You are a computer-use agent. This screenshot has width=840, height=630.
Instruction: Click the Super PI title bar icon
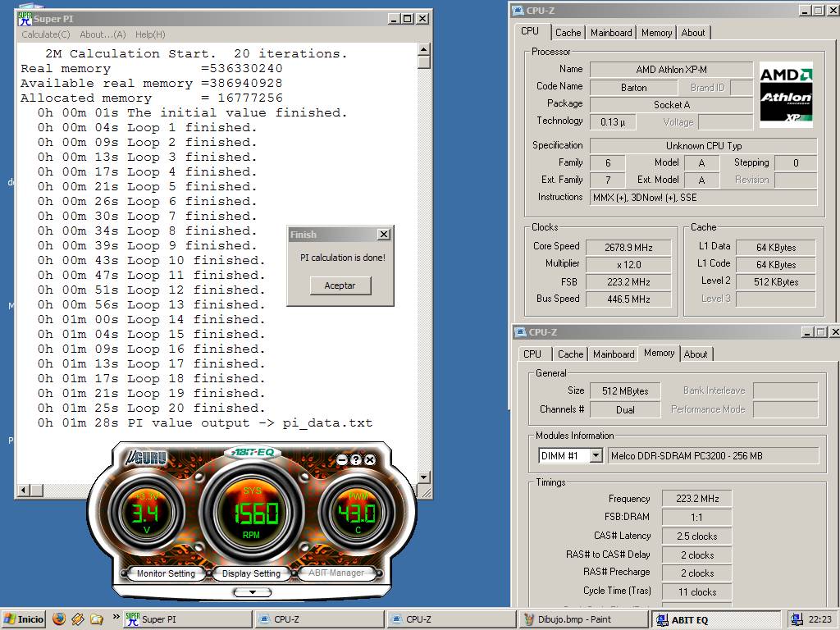click(25, 18)
